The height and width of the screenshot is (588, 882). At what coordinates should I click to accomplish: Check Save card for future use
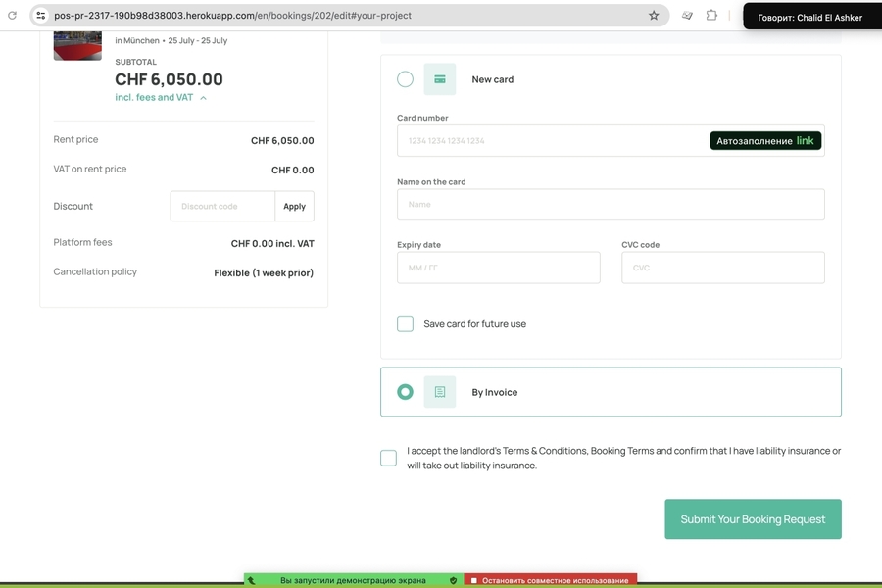pyautogui.click(x=405, y=323)
